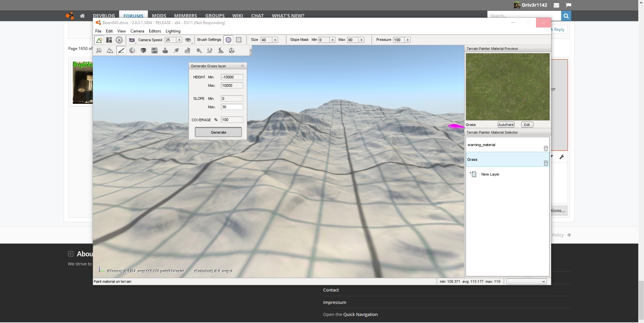Viewport: 644px width, 323px height.
Task: Open the Slope Mask Min arrow
Action: tap(332, 40)
